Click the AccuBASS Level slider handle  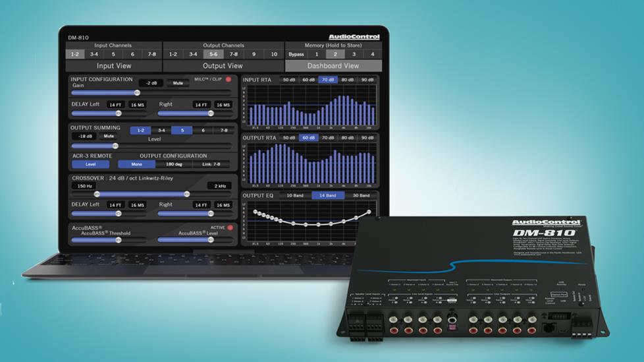[x=211, y=240]
